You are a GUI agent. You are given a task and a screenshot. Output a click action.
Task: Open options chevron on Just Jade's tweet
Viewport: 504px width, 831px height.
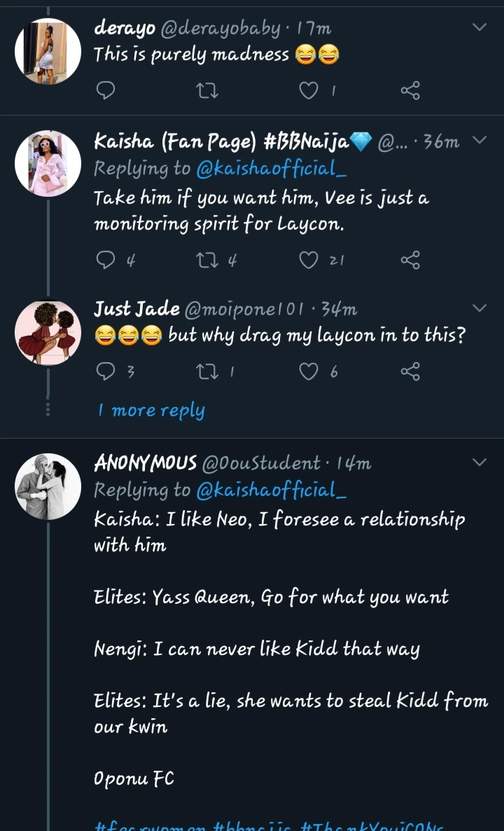coord(479,308)
